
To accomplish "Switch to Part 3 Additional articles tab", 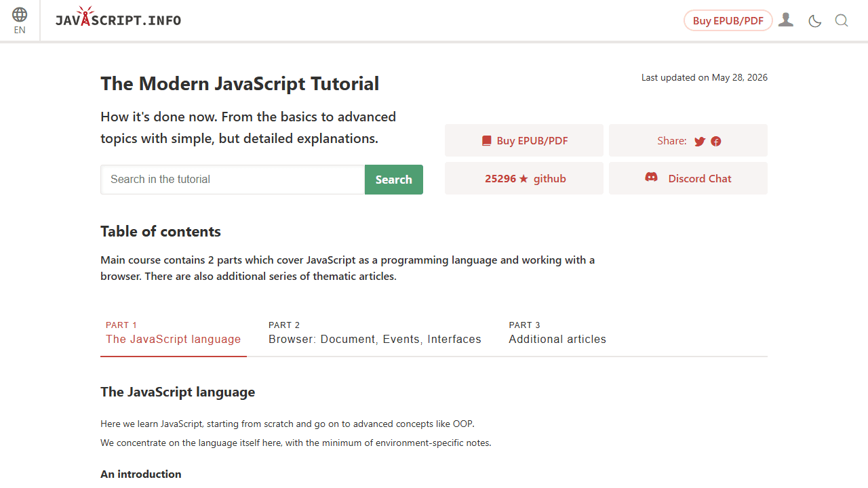I will pos(557,332).
